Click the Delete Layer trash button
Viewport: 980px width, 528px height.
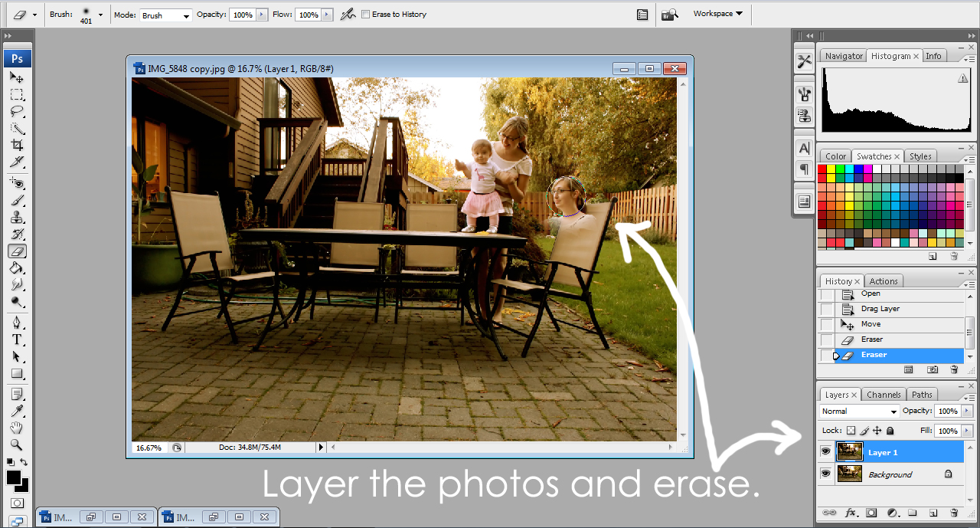[x=954, y=512]
